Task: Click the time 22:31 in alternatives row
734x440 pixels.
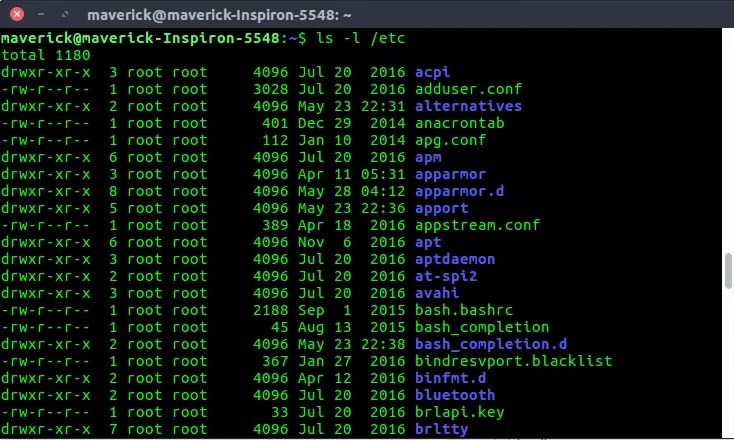Action: tap(383, 106)
